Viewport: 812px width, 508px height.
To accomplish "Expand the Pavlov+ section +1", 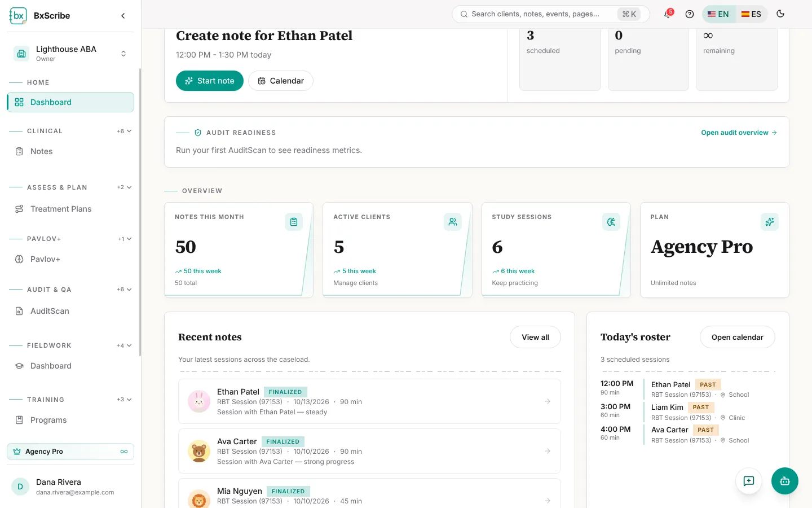I will point(125,239).
